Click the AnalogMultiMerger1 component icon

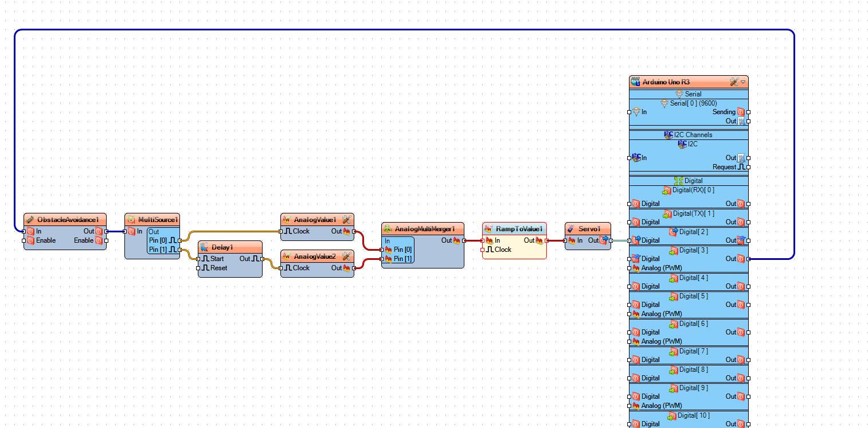[x=388, y=229]
